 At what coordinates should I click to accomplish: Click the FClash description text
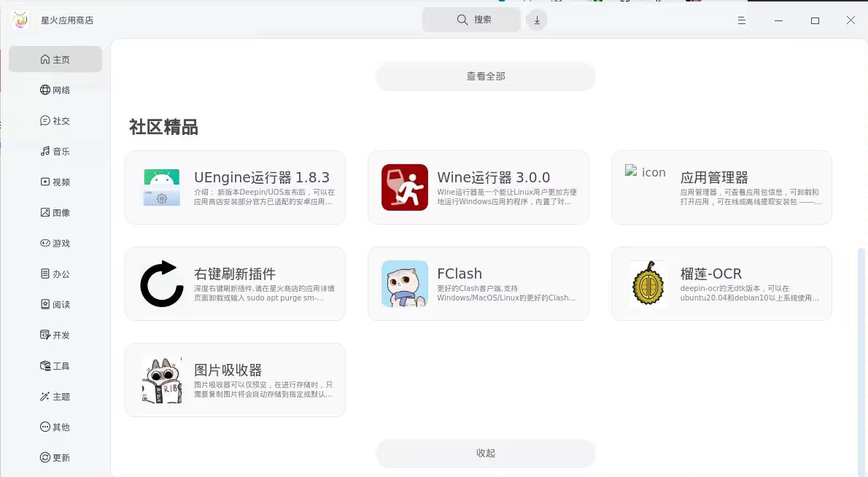pyautogui.click(x=506, y=293)
